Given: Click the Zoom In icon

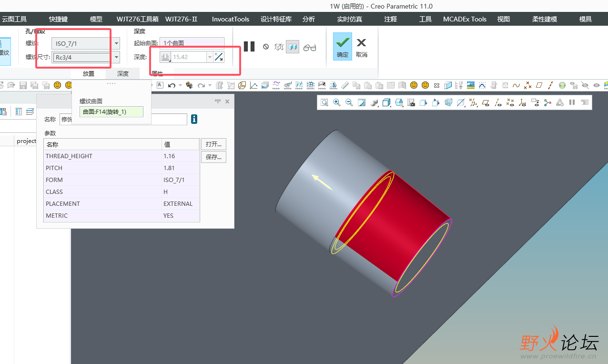Looking at the screenshot, I should coord(337,102).
